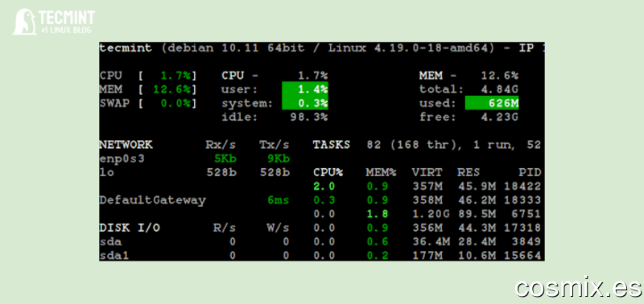644x304 pixels.
Task: Click the DISK I/O section header
Action: point(130,228)
